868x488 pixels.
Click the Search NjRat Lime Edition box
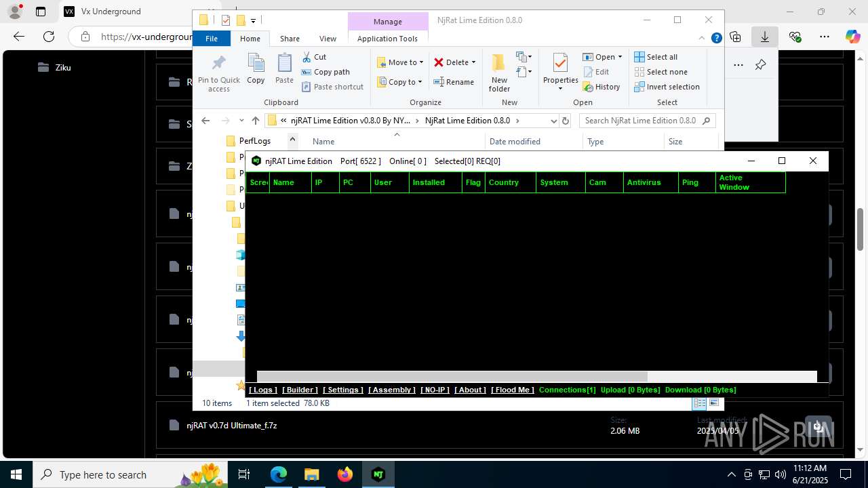click(x=648, y=121)
